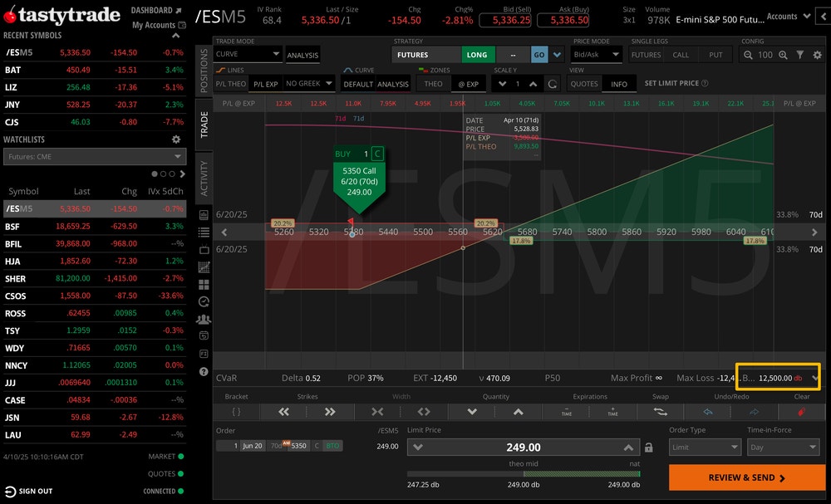Open the follow traders people icon
831x504 pixels.
click(204, 319)
